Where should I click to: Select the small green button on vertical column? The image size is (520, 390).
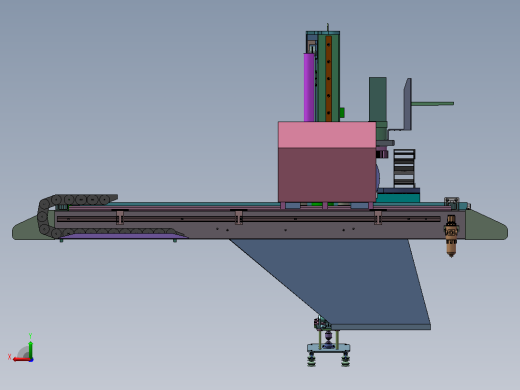coord(342,113)
